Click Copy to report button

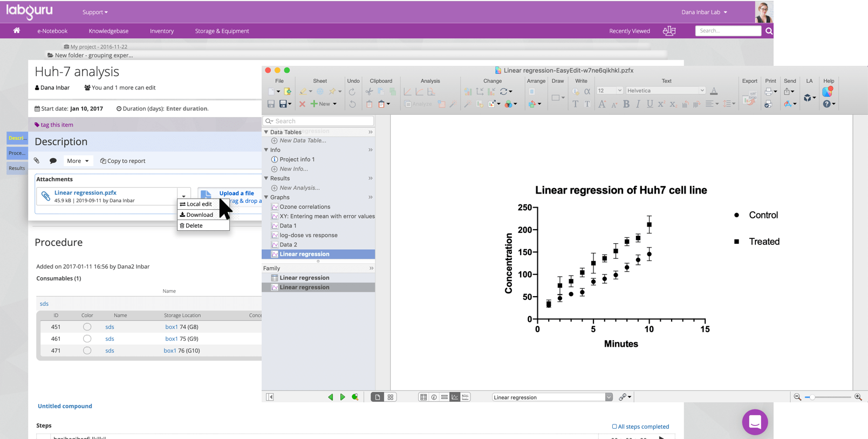coord(122,161)
